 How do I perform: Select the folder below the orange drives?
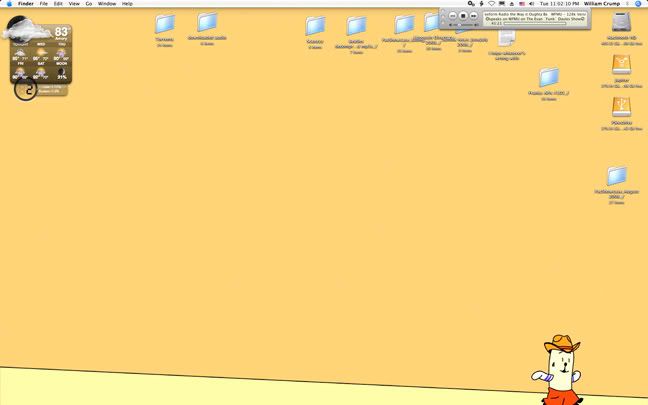pos(617,176)
